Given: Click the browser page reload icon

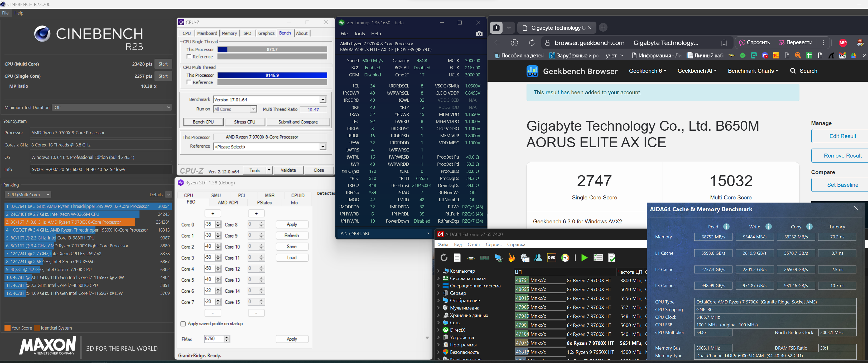Looking at the screenshot, I should coord(531,43).
